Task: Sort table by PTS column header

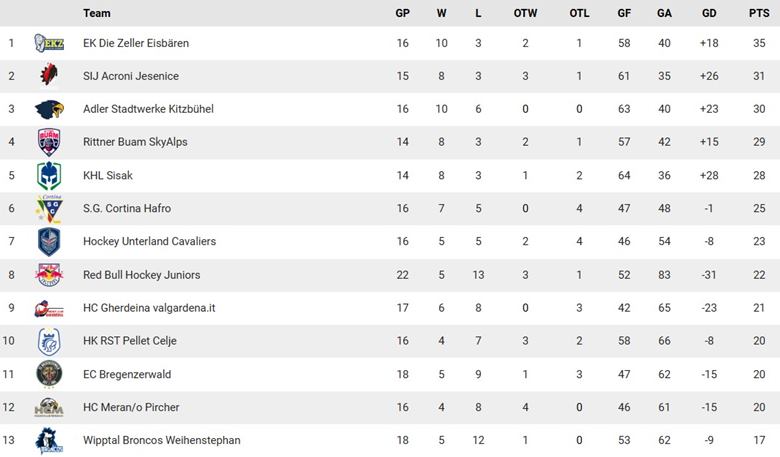Action: click(x=758, y=13)
